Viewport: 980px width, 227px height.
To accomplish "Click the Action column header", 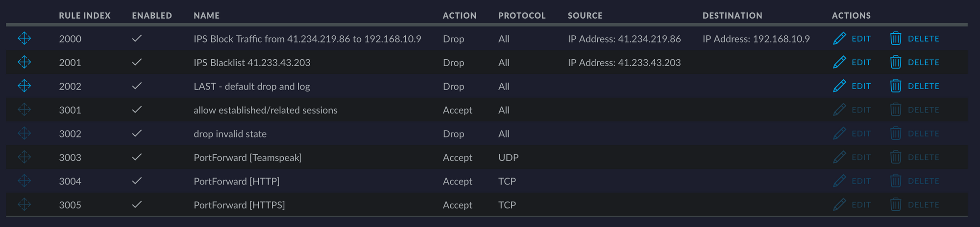I will 460,16.
